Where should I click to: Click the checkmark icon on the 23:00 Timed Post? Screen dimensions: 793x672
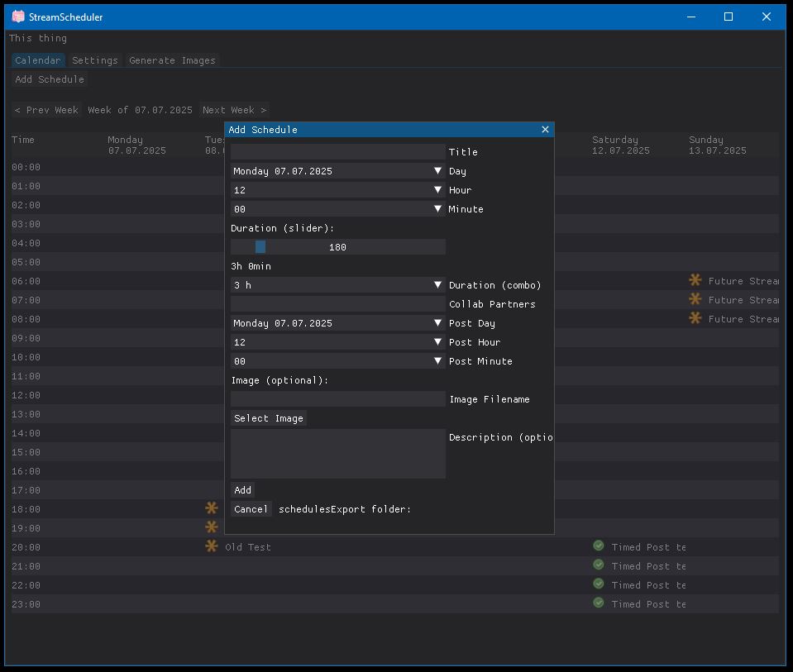click(598, 603)
